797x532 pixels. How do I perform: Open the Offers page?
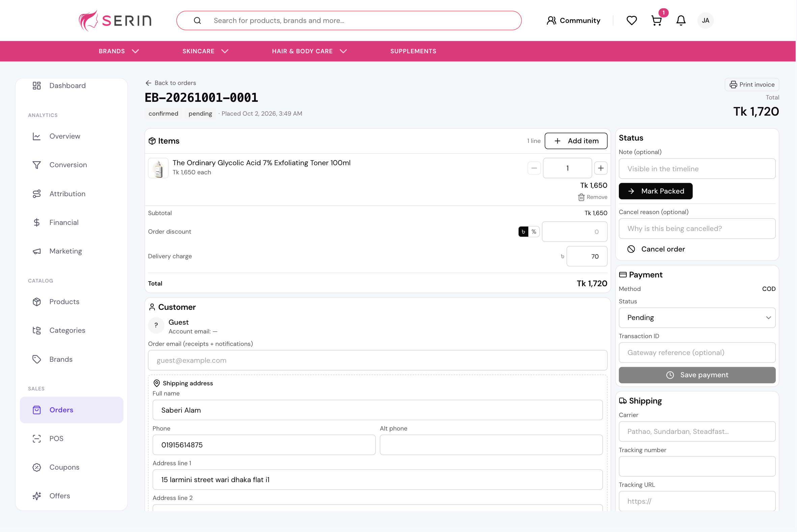71,496
